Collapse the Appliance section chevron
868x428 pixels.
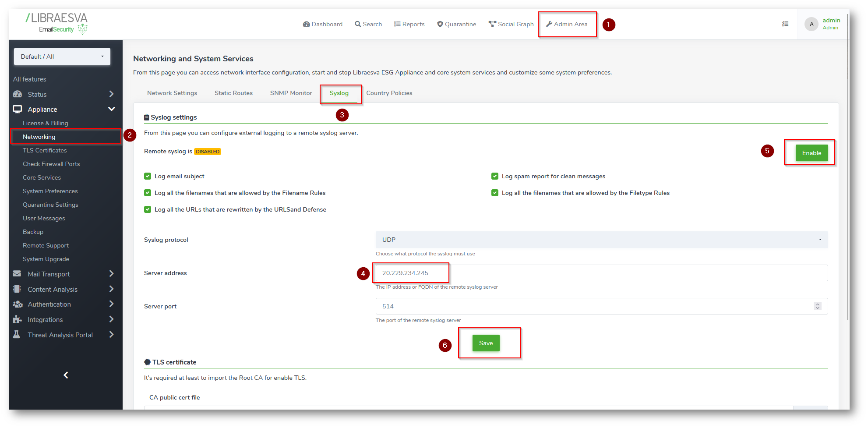112,109
